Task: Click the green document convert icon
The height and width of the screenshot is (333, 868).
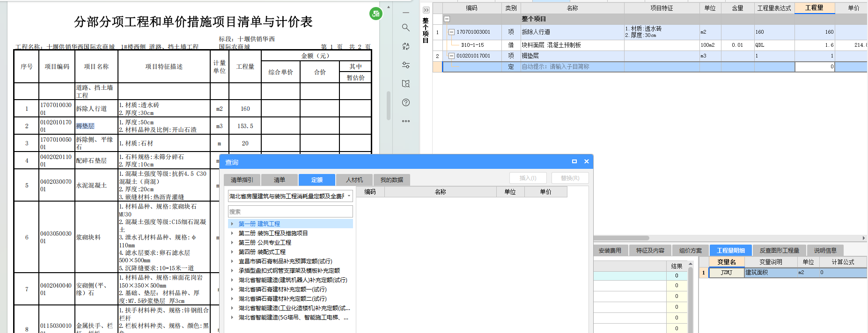Action: (376, 14)
